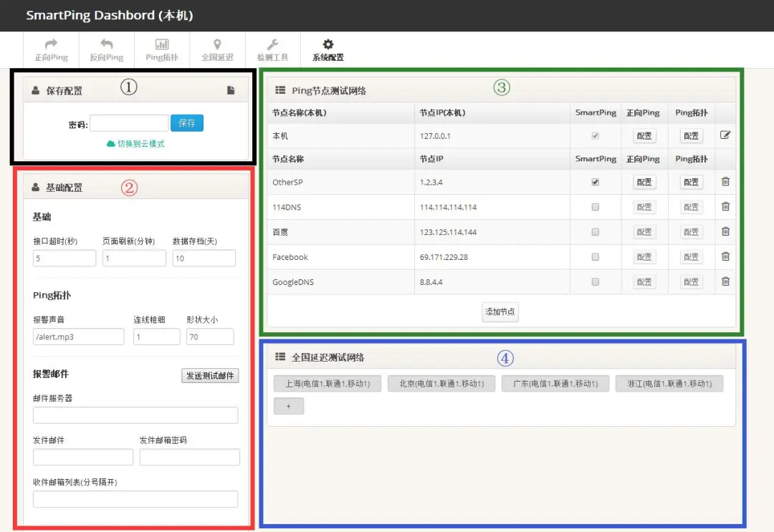Click the 添加节点 button
This screenshot has height=532, width=774.
pyautogui.click(x=500, y=311)
